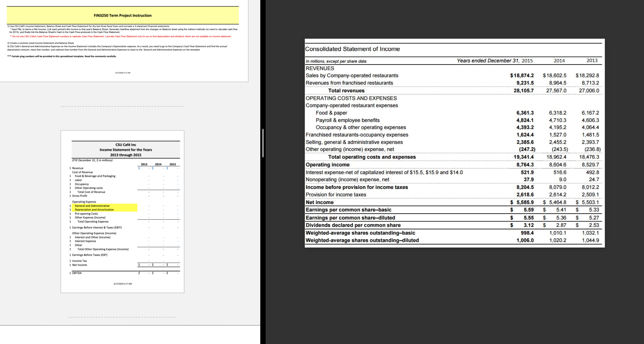Image resolution: width=644 pixels, height=344 pixels.
Task: Click the yellow FIN3250 Term Project Instruction header
Action: click(123, 15)
